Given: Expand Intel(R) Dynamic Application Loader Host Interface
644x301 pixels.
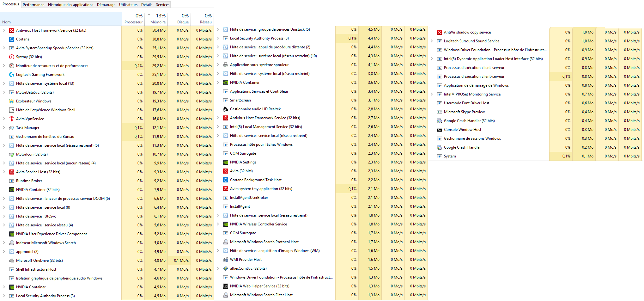Looking at the screenshot, I should [432, 59].
